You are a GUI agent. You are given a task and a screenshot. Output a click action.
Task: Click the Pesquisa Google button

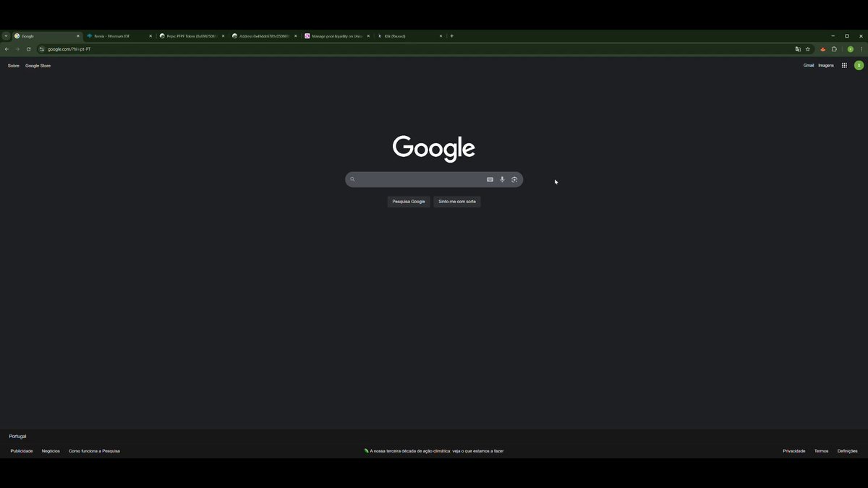click(x=409, y=202)
